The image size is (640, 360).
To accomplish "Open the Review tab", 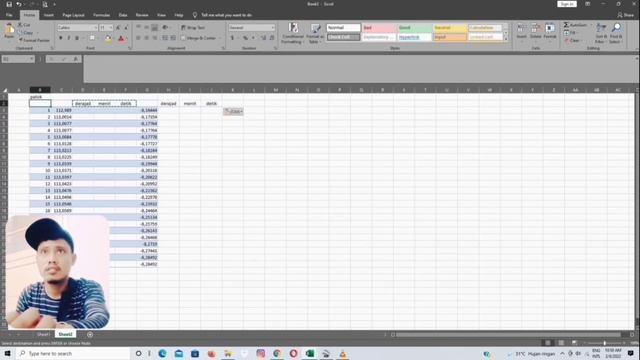I will click(x=142, y=15).
